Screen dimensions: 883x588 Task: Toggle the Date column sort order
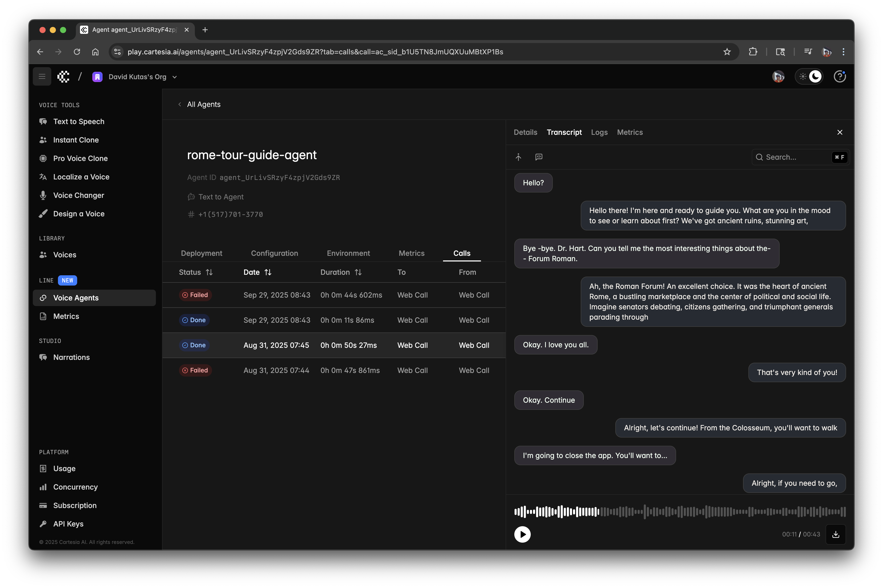click(267, 272)
